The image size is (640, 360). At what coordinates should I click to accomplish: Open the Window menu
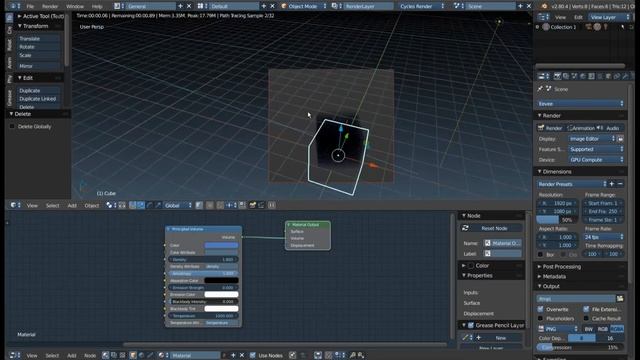pyautogui.click(x=75, y=7)
